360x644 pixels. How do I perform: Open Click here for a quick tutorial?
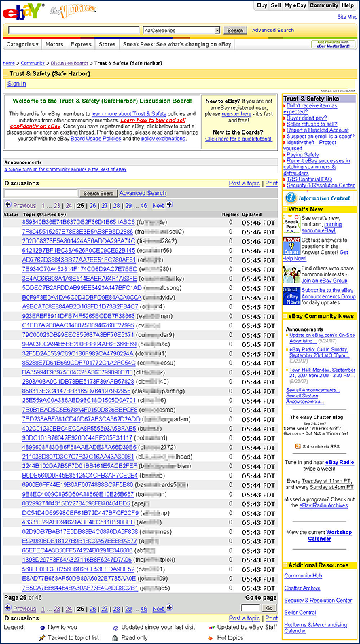coord(239,139)
